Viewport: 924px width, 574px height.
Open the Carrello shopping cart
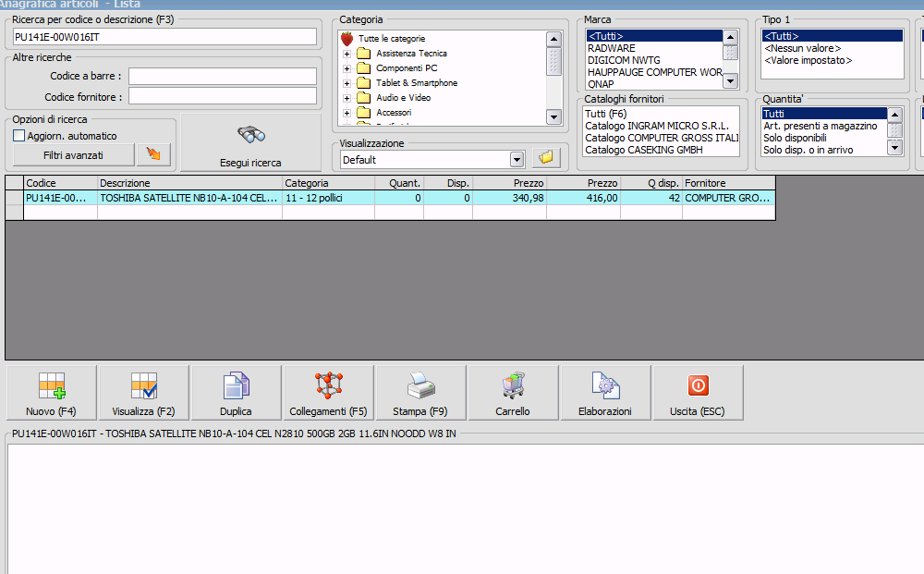click(513, 393)
